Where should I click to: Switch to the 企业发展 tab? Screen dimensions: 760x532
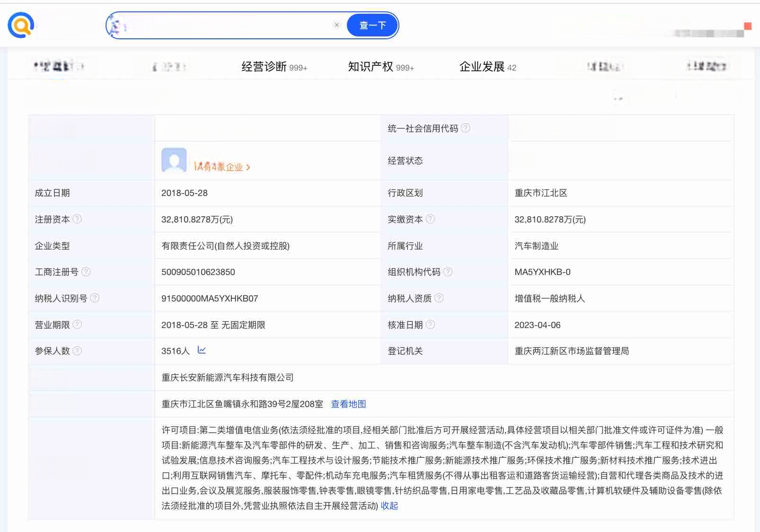coord(488,67)
